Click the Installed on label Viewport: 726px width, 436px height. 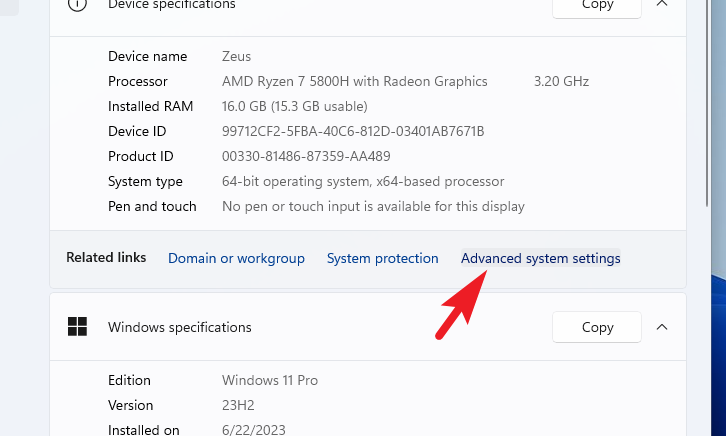point(144,430)
